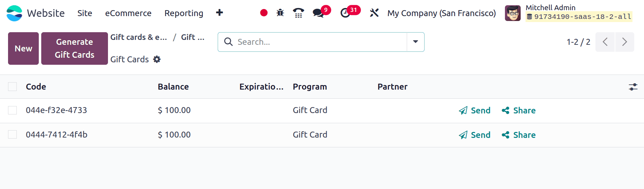Click the Generate Gift Cards button
This screenshot has height=189, width=644.
click(x=74, y=48)
